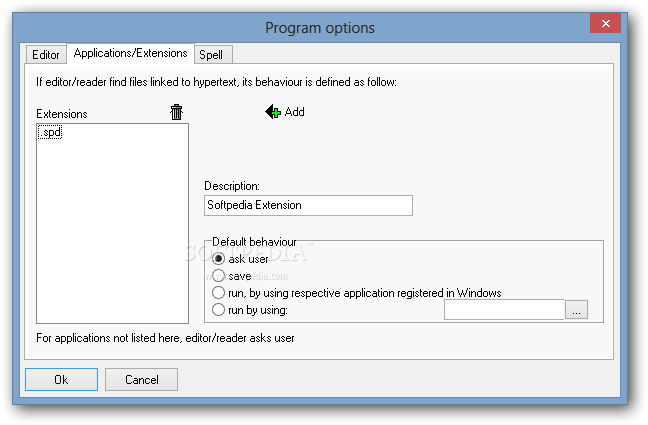This screenshot has width=648, height=425.
Task: Delete the selected extension with the trash icon
Action: [x=176, y=112]
